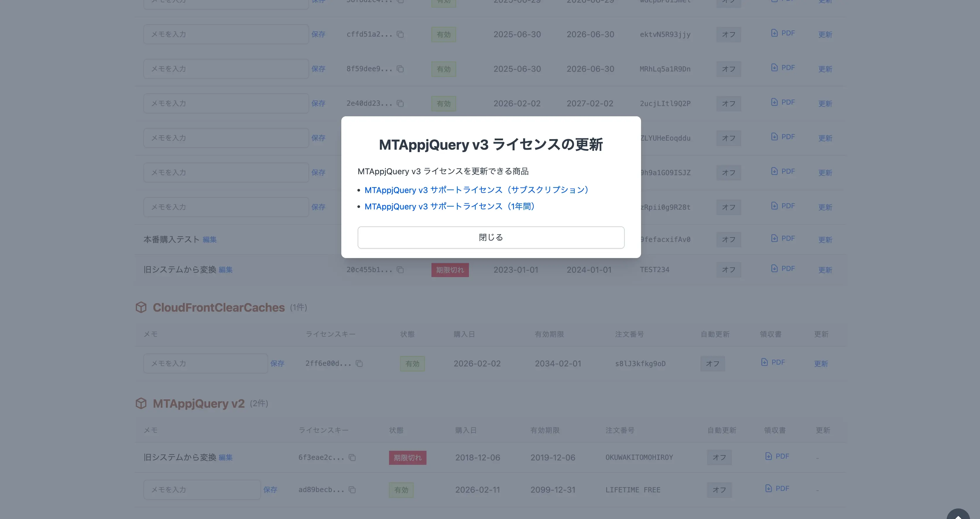This screenshot has height=519, width=980.
Task: Edit the 本番購入テスト memo
Action: point(209,240)
